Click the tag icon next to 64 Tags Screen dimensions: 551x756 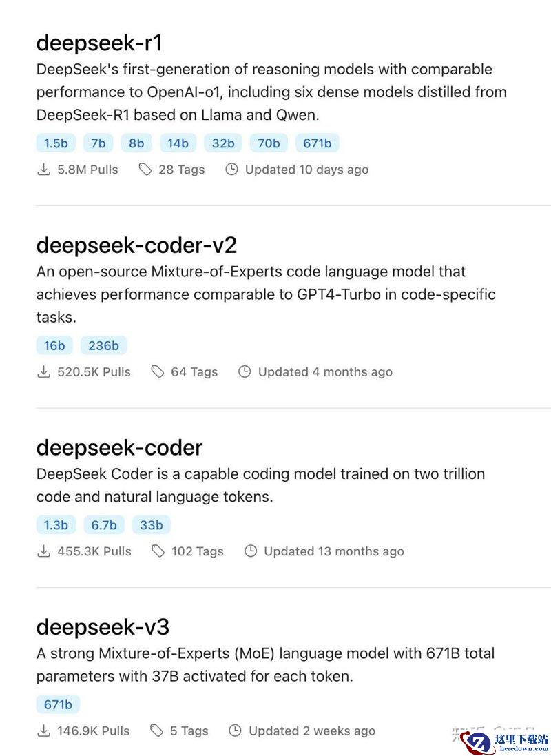(158, 371)
